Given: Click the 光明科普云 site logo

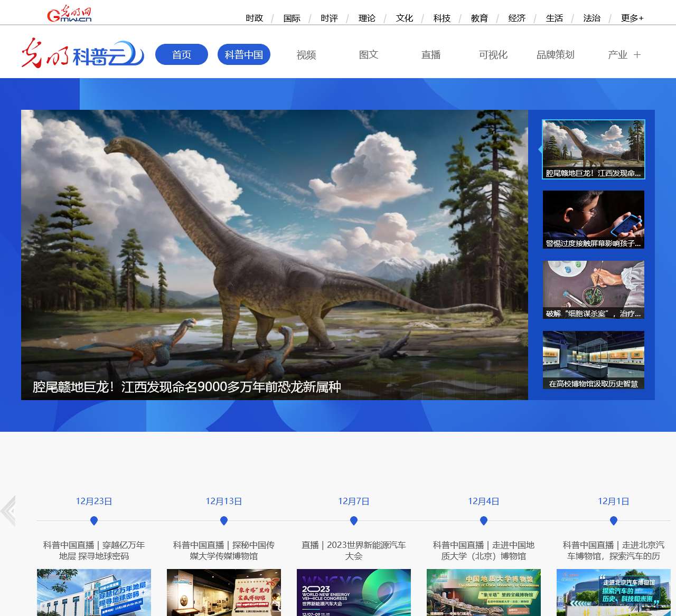Looking at the screenshot, I should (x=82, y=53).
